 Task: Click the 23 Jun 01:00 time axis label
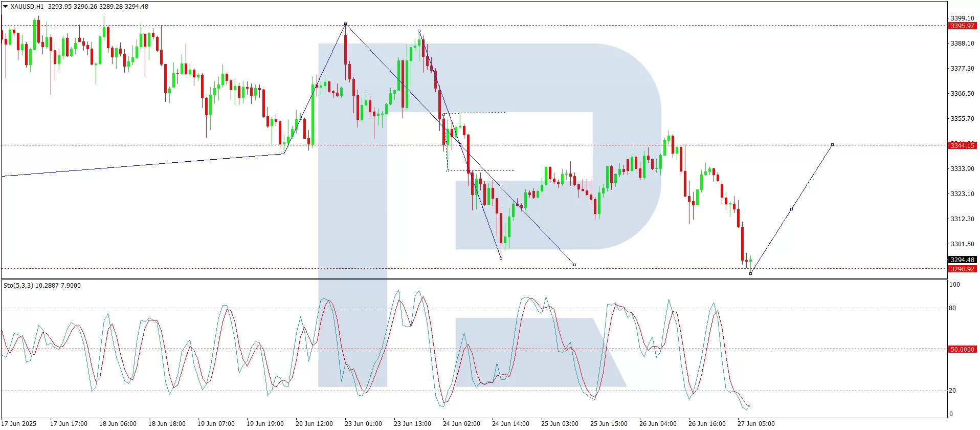point(363,423)
